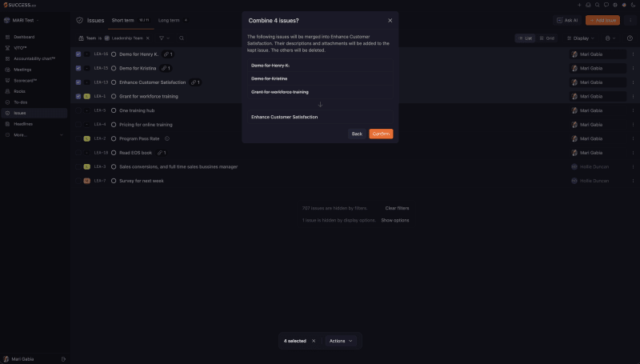Open the Display options dropdown
This screenshot has width=640, height=364.
coord(581,38)
